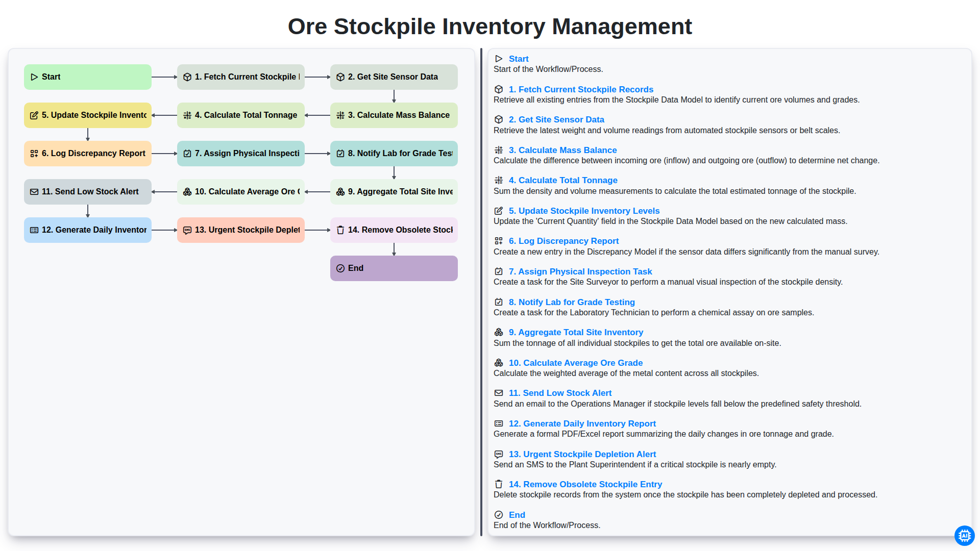Click the AI assistant chip icon button
This screenshot has width=980, height=551.
964,536
